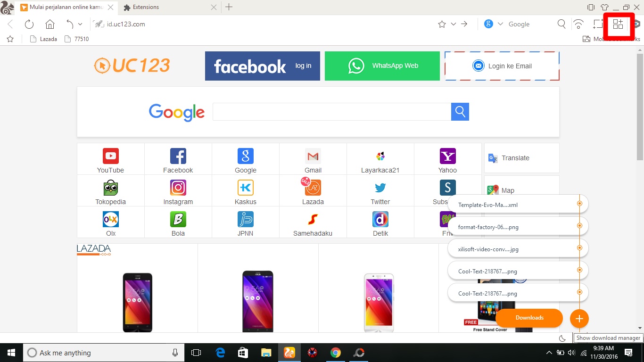Open the 77510 bookmark
The height and width of the screenshot is (362, 644).
(76, 39)
